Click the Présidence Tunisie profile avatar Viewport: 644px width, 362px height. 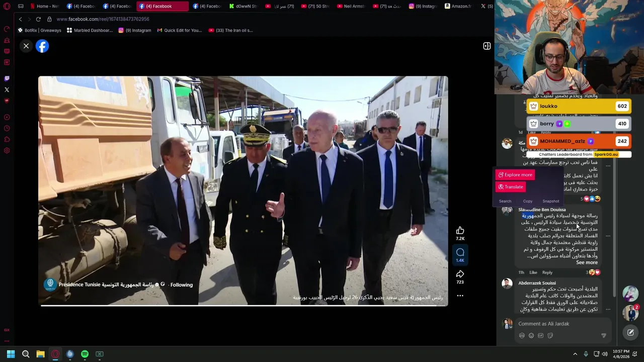[x=50, y=285]
